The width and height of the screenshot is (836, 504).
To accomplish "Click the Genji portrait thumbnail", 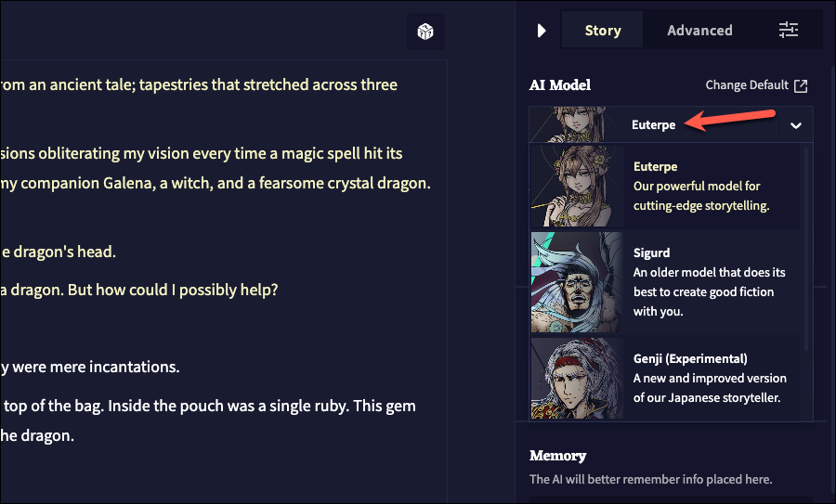I will point(577,378).
